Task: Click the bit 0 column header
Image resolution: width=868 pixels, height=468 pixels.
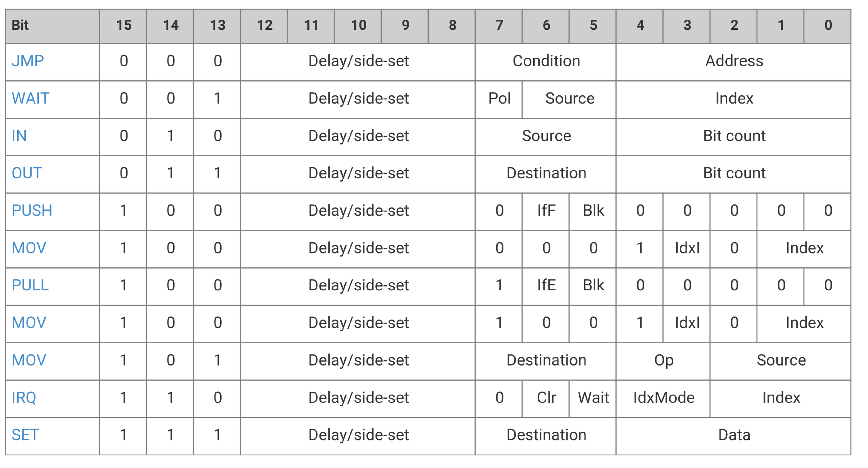Action: (828, 26)
